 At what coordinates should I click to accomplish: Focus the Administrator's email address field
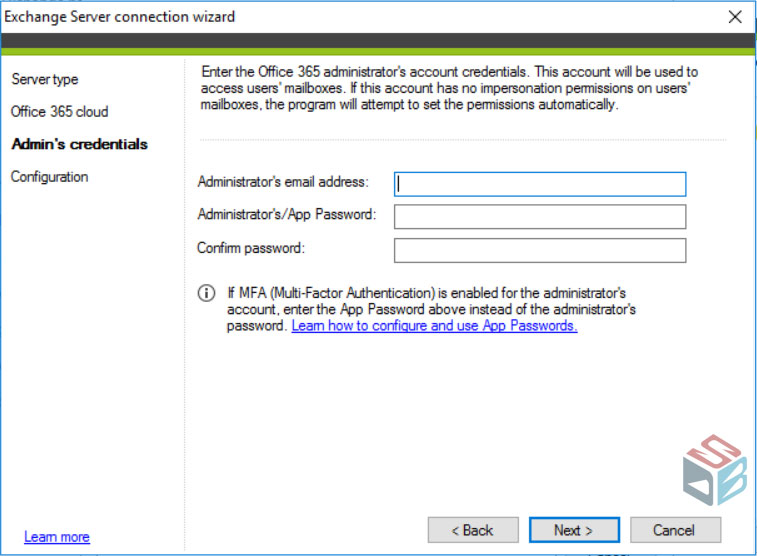540,184
